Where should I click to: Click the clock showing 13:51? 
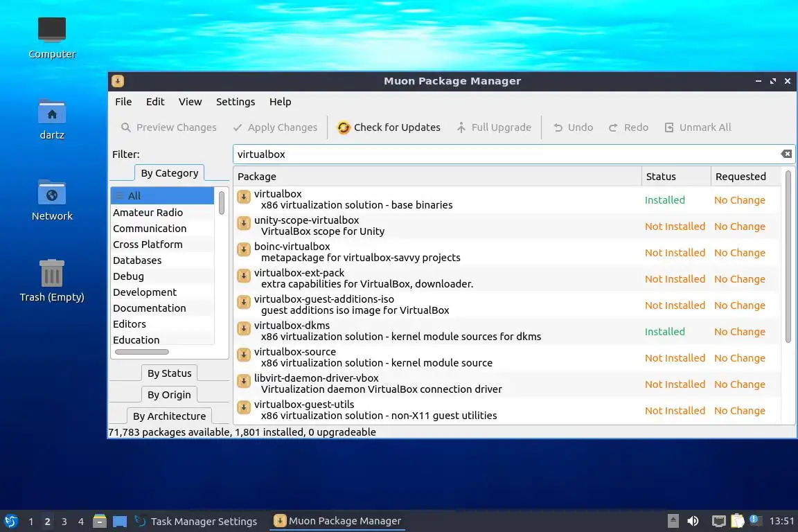781,521
